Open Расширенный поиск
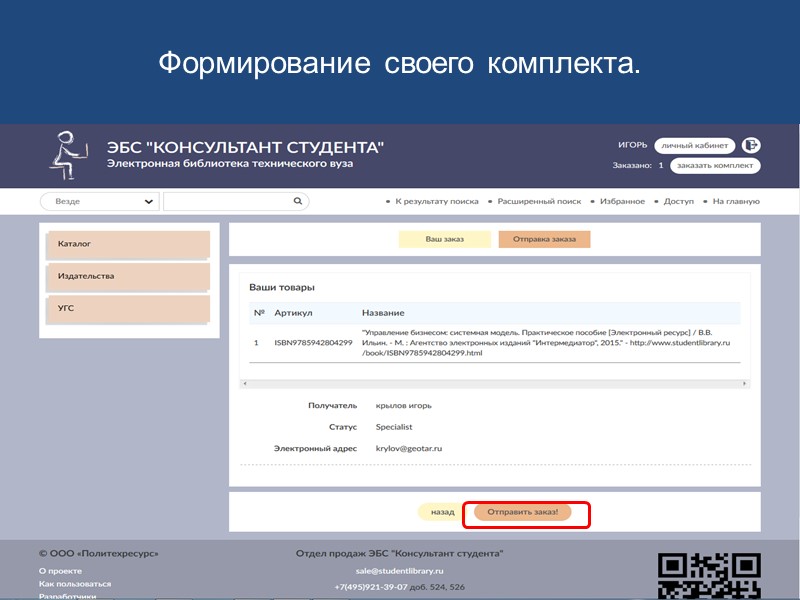Image resolution: width=800 pixels, height=600 pixels. click(x=539, y=202)
